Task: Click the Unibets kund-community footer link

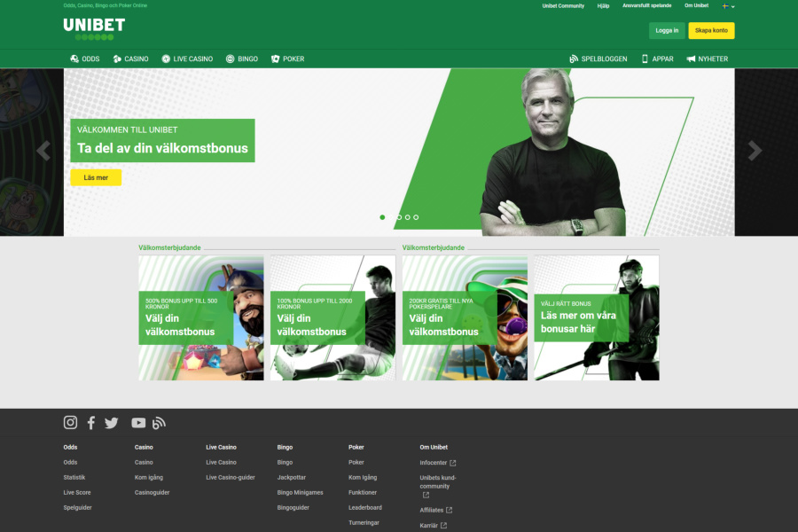Action: click(438, 482)
